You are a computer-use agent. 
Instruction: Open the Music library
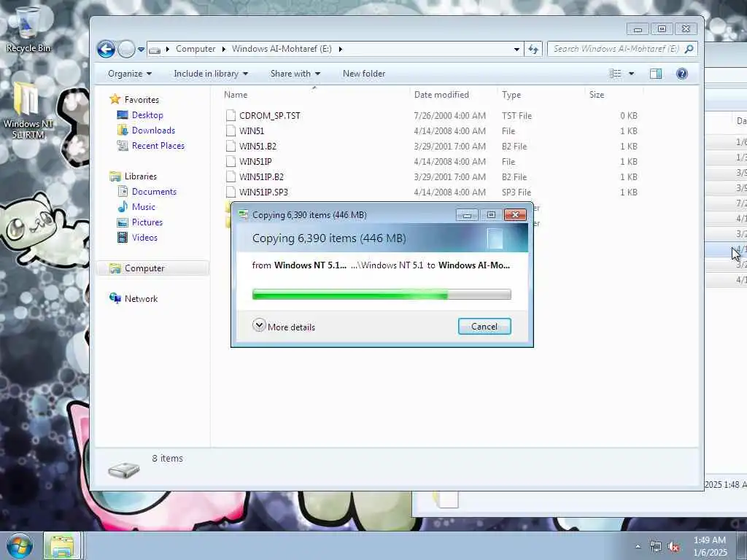coord(144,206)
